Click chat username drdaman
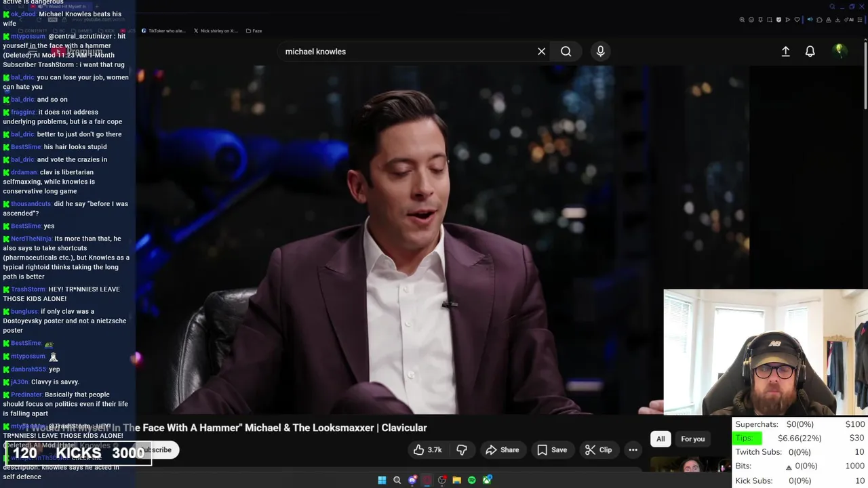Viewport: 868px width, 488px height. (x=24, y=172)
